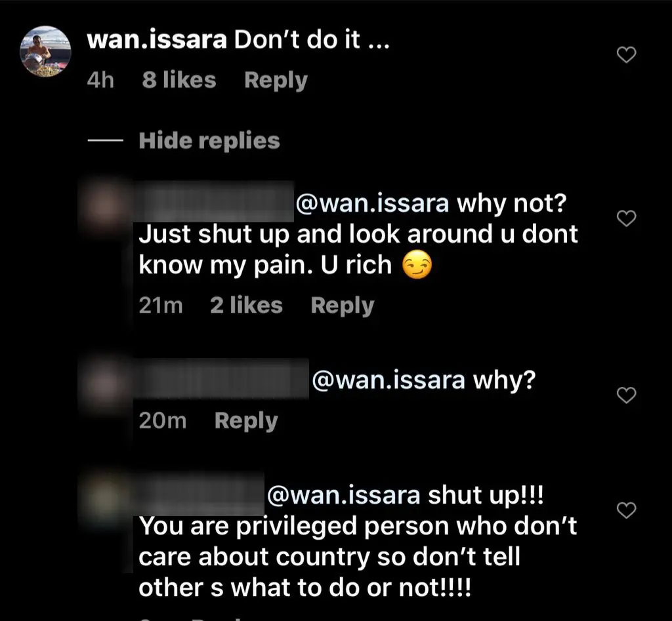The height and width of the screenshot is (621, 672).
Task: Collapse thread with Hide replies
Action: (x=209, y=140)
